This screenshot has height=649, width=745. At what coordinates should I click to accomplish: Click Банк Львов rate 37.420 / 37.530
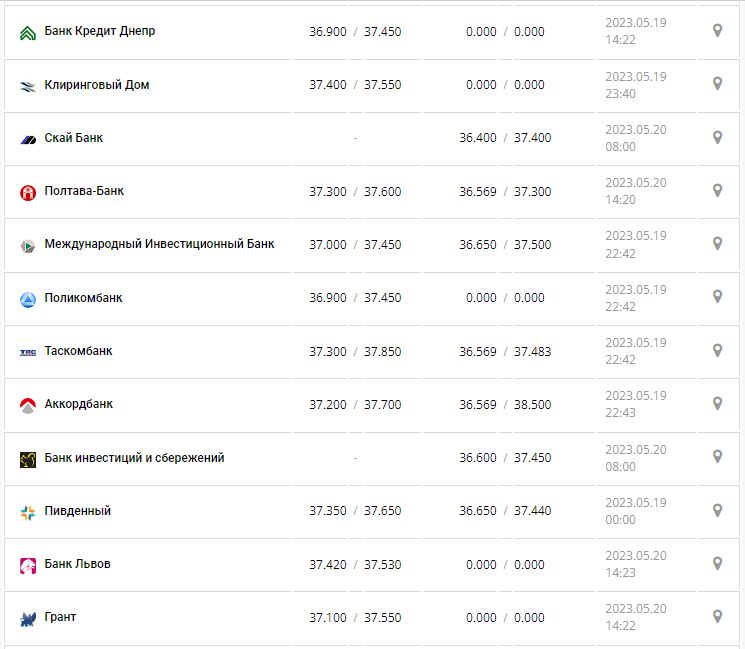pos(355,564)
